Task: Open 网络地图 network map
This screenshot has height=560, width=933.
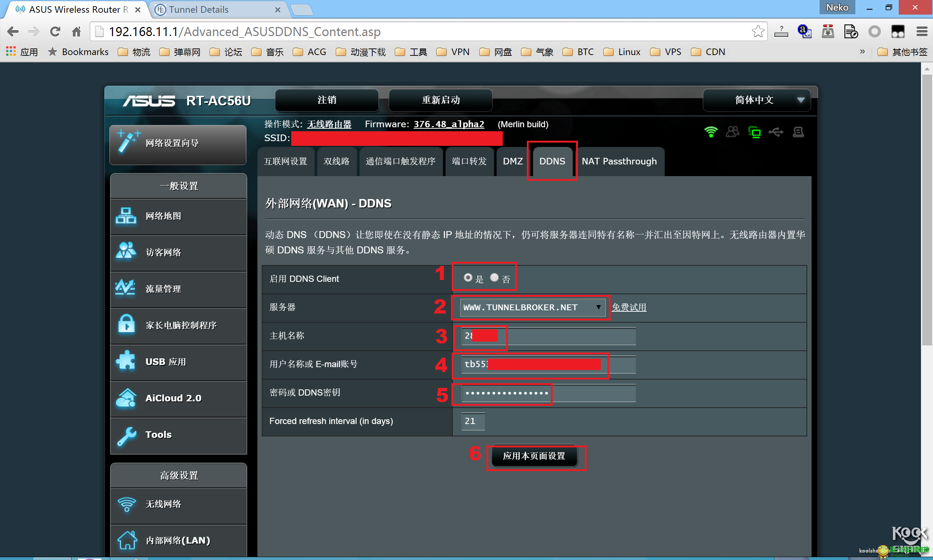Action: click(x=178, y=216)
